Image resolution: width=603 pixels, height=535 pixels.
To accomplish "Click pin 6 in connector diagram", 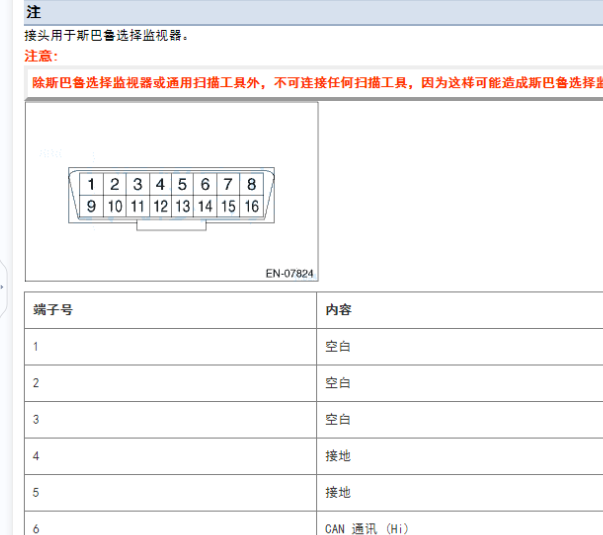I will (205, 184).
